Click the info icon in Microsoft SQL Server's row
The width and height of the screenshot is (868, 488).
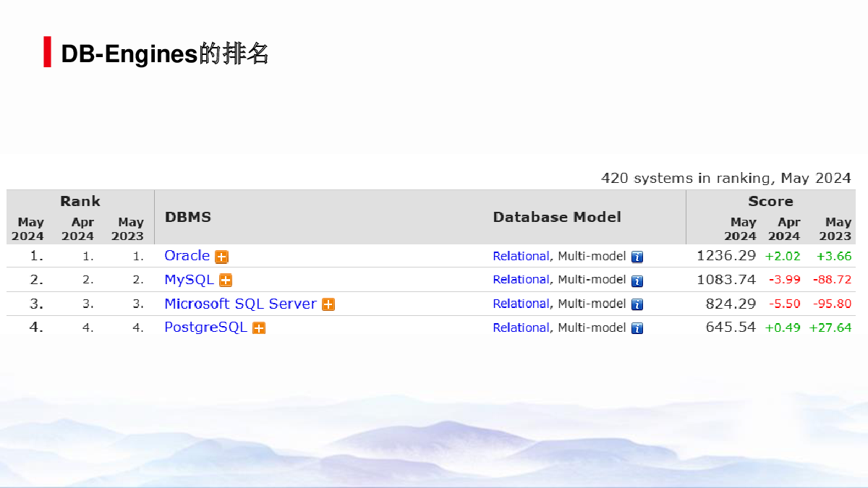(x=637, y=304)
